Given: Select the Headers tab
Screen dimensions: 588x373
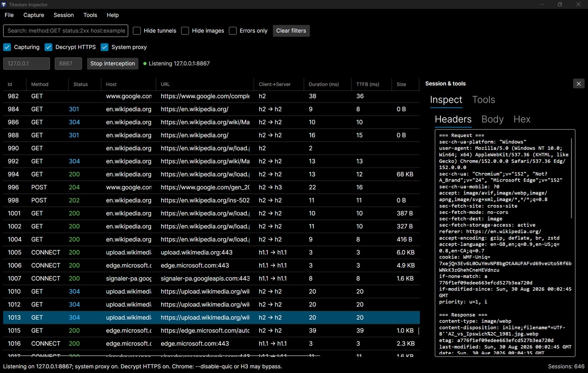Looking at the screenshot, I should pyautogui.click(x=453, y=120).
